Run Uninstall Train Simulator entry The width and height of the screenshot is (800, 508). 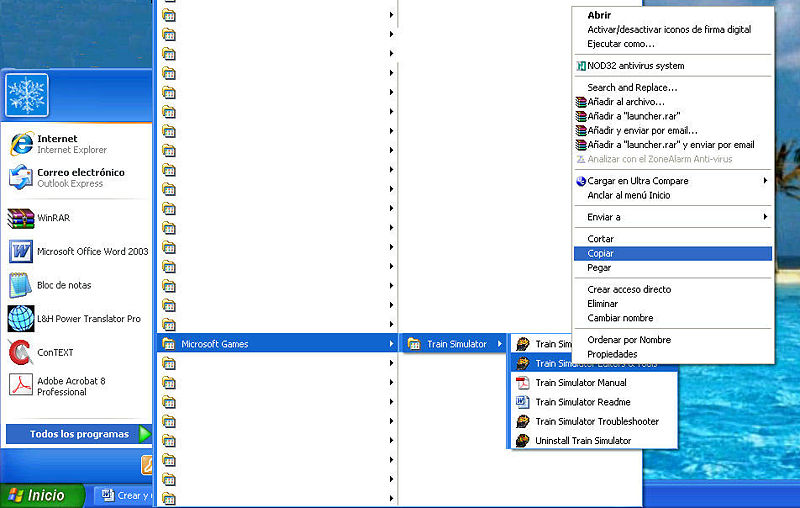pos(583,441)
